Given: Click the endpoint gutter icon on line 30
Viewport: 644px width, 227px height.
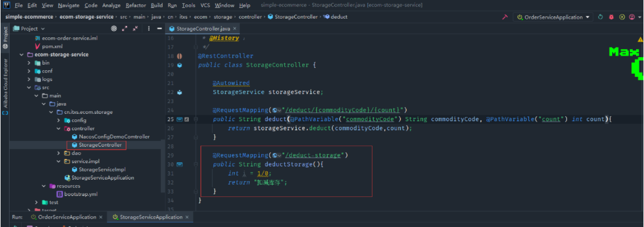Looking at the screenshot, I should [180, 165].
